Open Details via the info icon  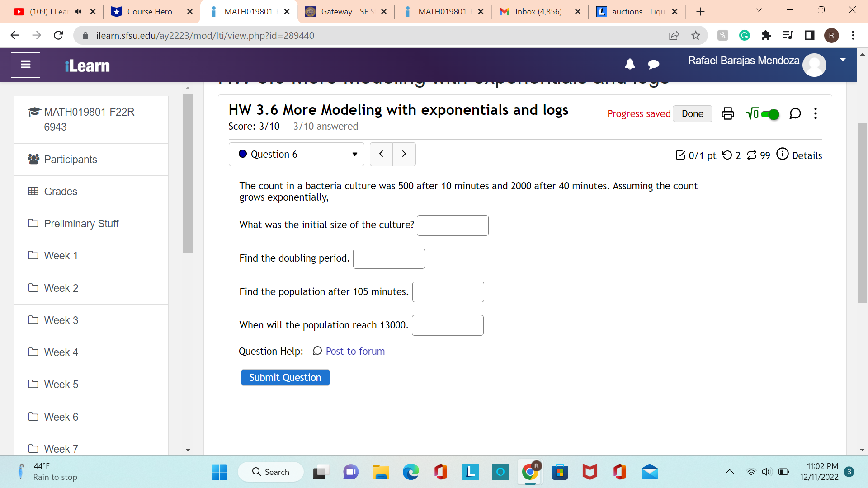(783, 155)
